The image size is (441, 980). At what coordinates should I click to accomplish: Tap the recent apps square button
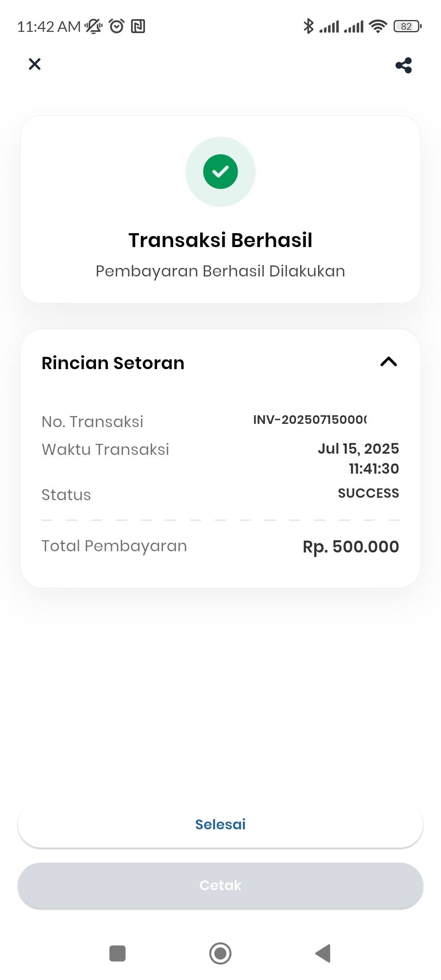click(118, 953)
